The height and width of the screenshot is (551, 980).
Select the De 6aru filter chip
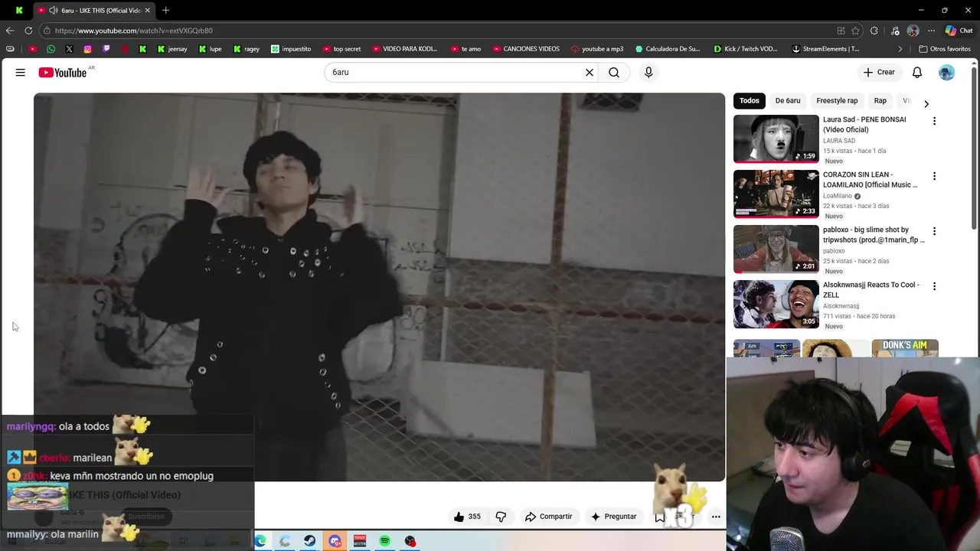(x=788, y=100)
